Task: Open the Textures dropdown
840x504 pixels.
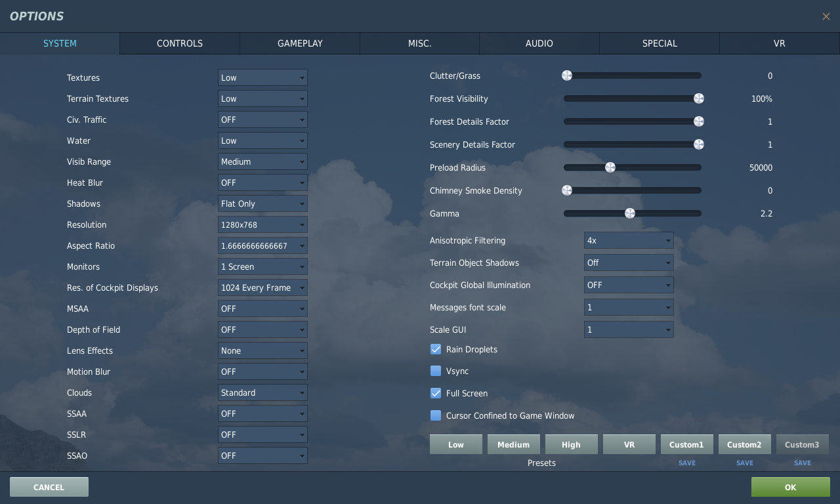Action: (x=262, y=77)
